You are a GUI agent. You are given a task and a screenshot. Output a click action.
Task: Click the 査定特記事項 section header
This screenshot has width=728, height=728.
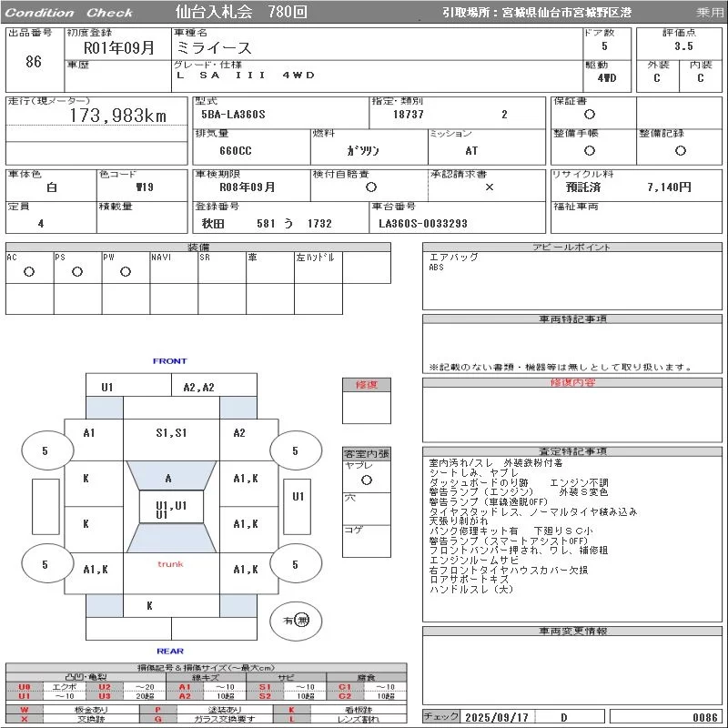pos(571,451)
